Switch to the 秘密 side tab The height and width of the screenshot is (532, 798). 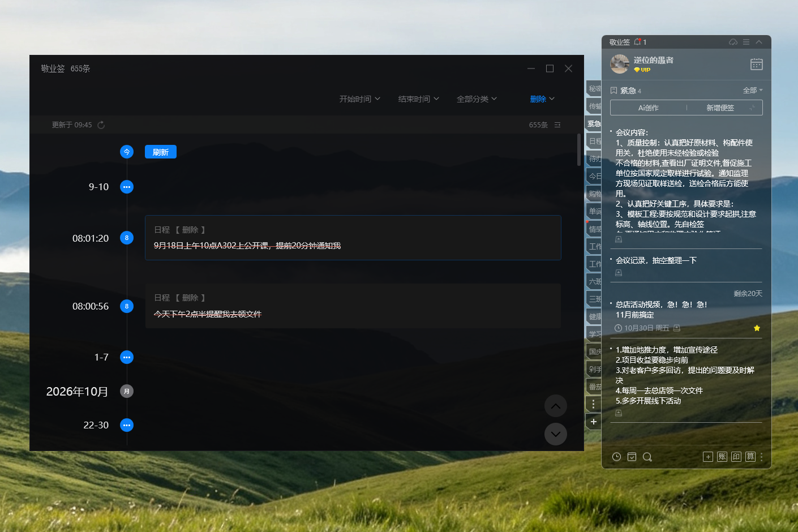[x=594, y=88]
